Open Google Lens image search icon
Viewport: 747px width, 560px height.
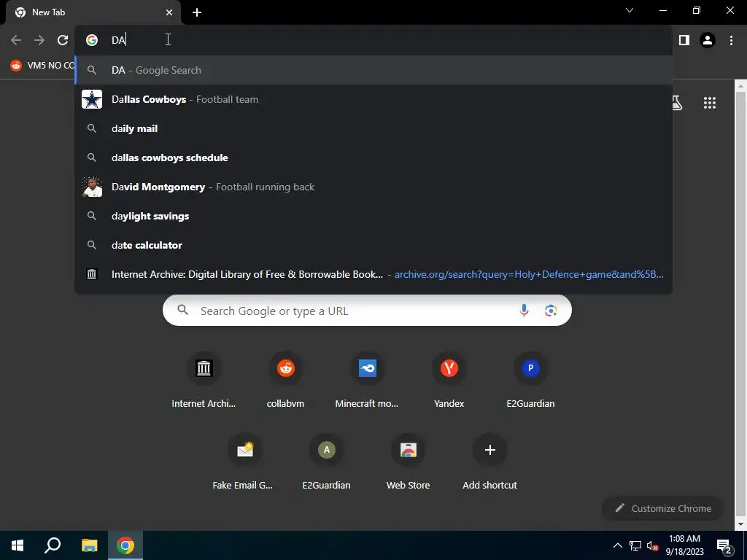click(551, 311)
